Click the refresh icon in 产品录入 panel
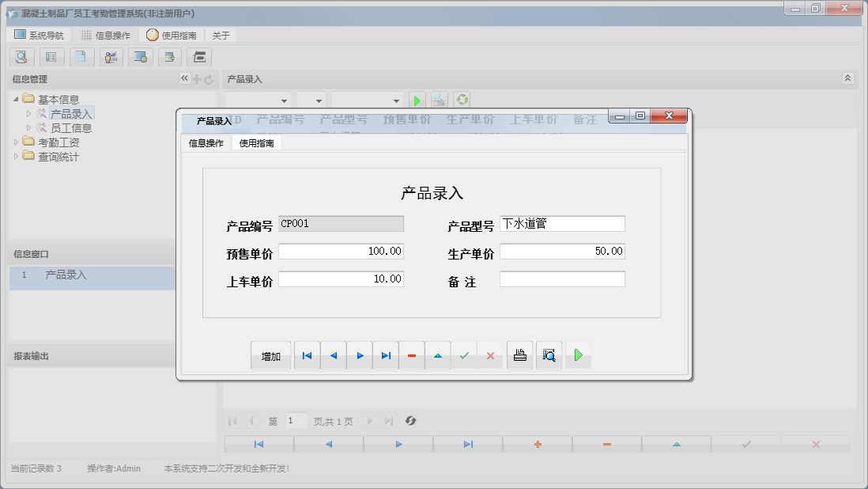This screenshot has width=868, height=489. 462,99
